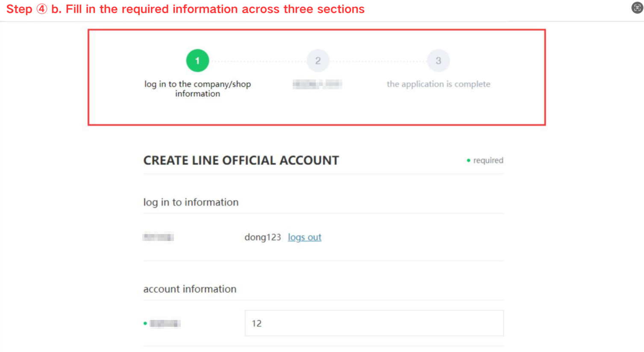Click the red "Step ④ b." instruction title
The width and height of the screenshot is (644, 352).
(185, 9)
